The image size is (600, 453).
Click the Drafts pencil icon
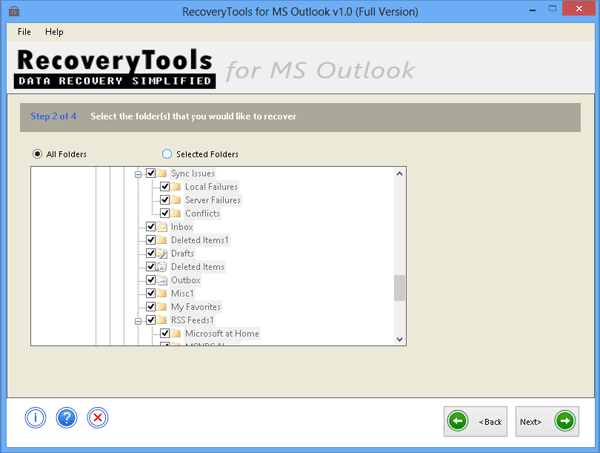(162, 254)
